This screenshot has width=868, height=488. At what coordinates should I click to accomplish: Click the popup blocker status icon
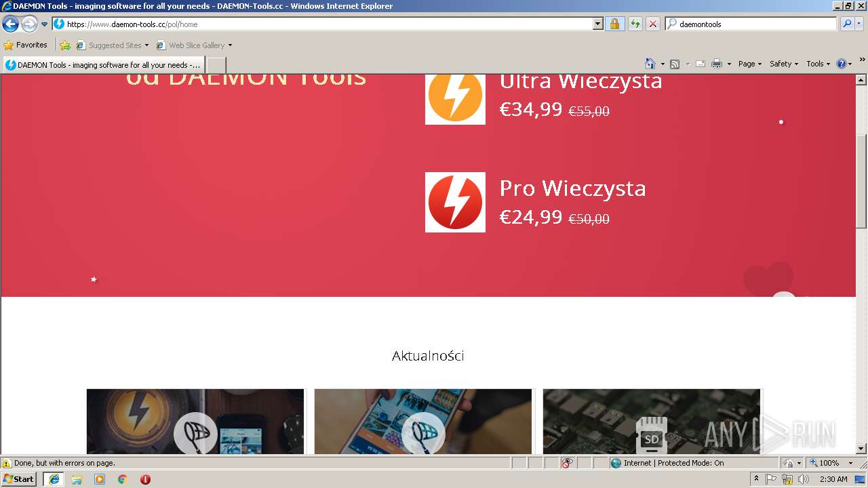(568, 463)
